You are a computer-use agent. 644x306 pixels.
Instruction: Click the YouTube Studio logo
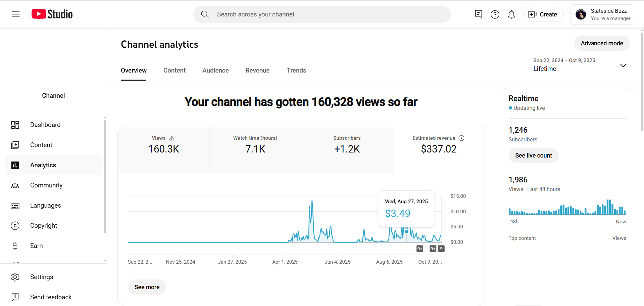point(52,14)
